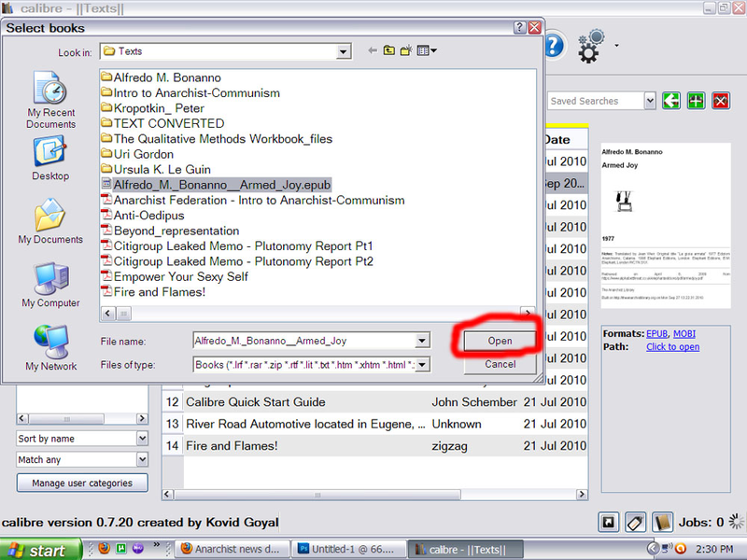Viewport: 747px width, 560px height.
Task: Go back to the previous folder in dialog
Action: click(x=373, y=50)
